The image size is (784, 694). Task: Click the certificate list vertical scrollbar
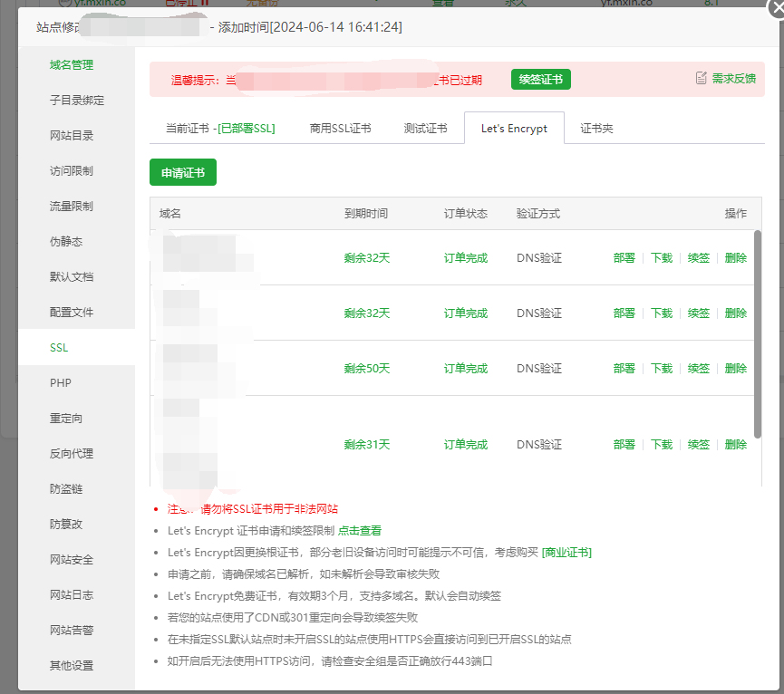coord(757,333)
